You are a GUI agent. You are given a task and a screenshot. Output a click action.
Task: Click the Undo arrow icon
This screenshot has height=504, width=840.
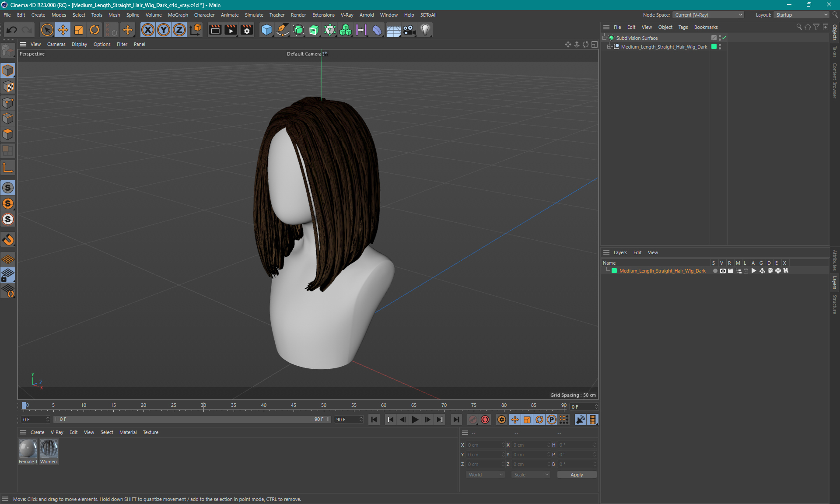pyautogui.click(x=12, y=30)
